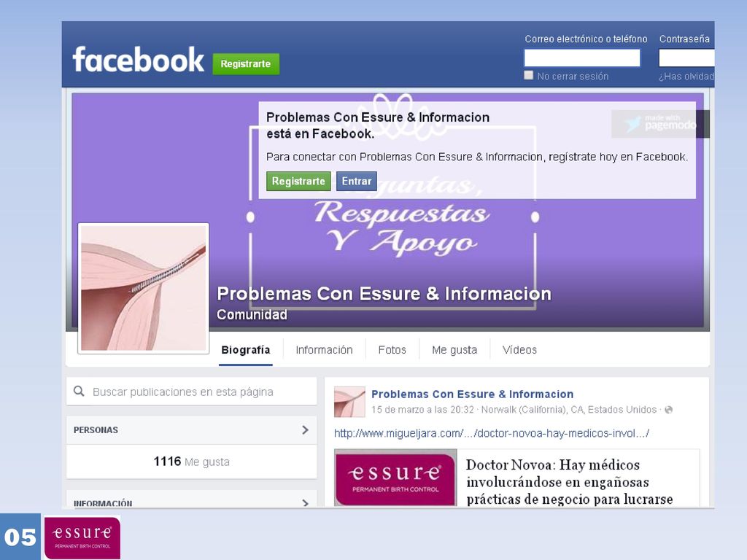Click the Facebook logo in header
747x560 pixels.
pos(138,60)
